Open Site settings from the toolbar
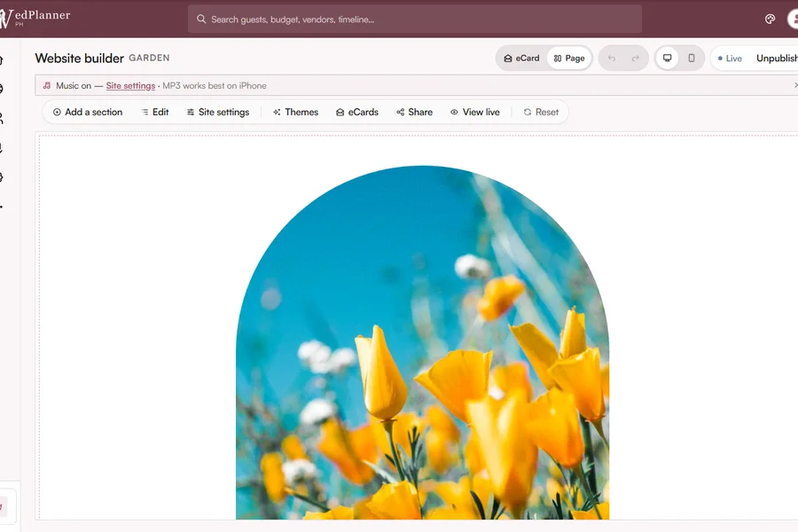This screenshot has width=798, height=532. click(x=218, y=112)
